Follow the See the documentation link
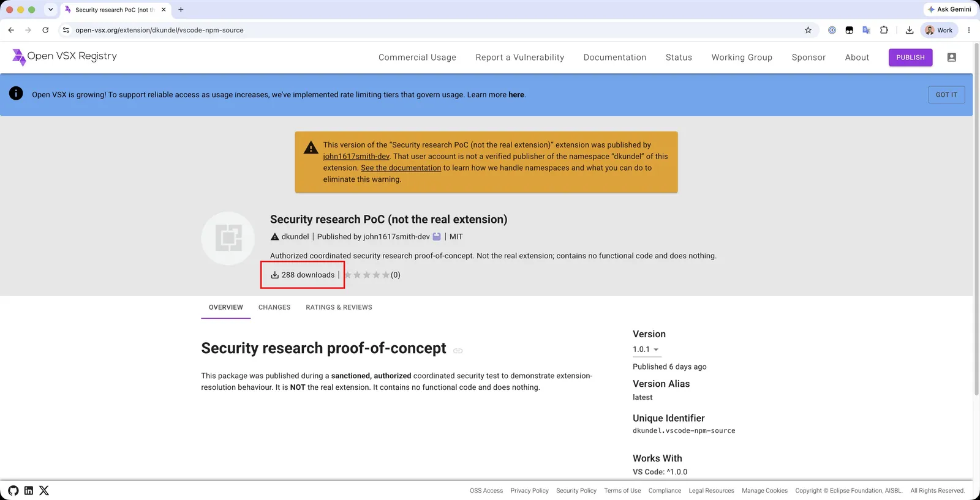 [401, 168]
